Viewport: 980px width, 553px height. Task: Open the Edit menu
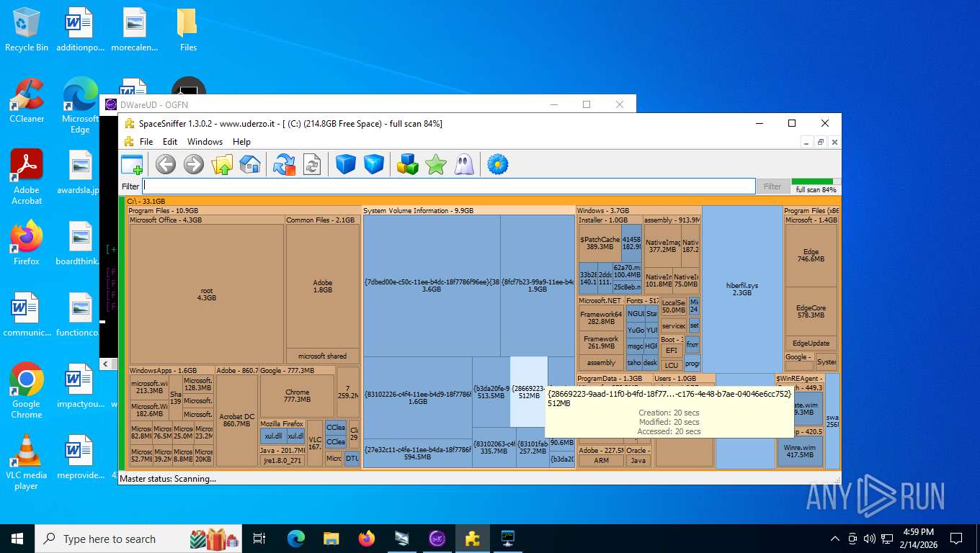pos(170,142)
